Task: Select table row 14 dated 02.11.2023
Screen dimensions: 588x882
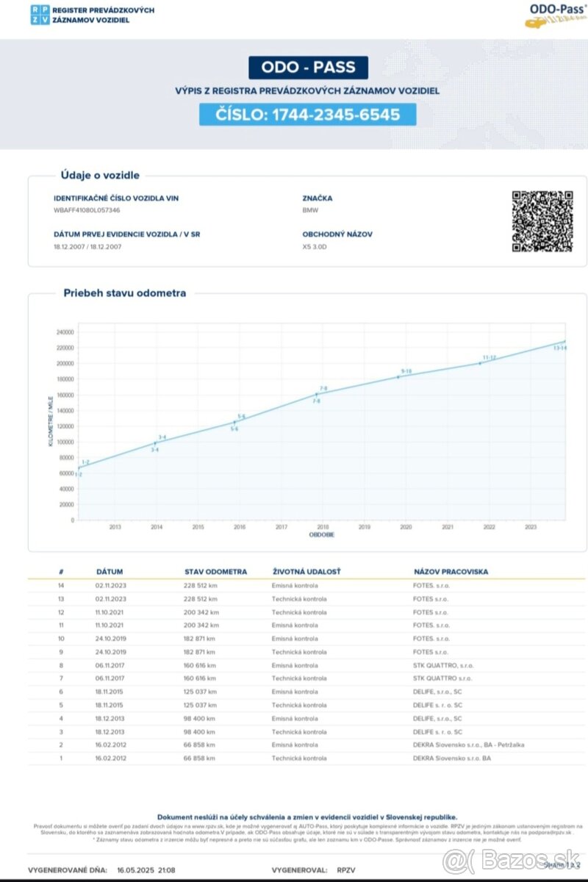Action: (x=294, y=586)
